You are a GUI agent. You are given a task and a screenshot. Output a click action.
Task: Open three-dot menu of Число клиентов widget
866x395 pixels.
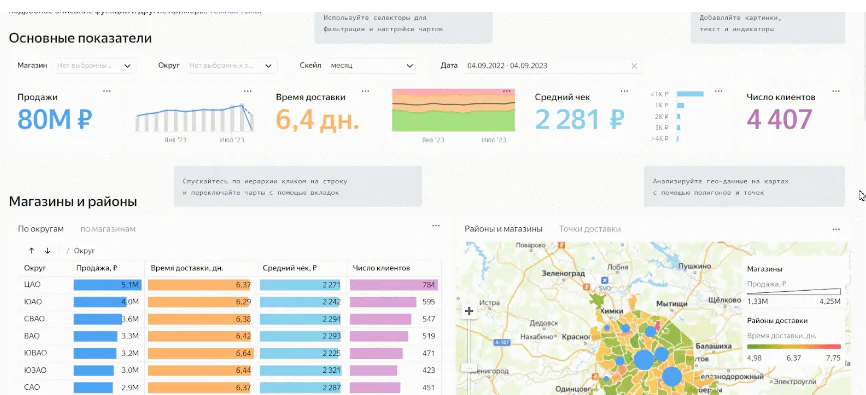click(836, 91)
